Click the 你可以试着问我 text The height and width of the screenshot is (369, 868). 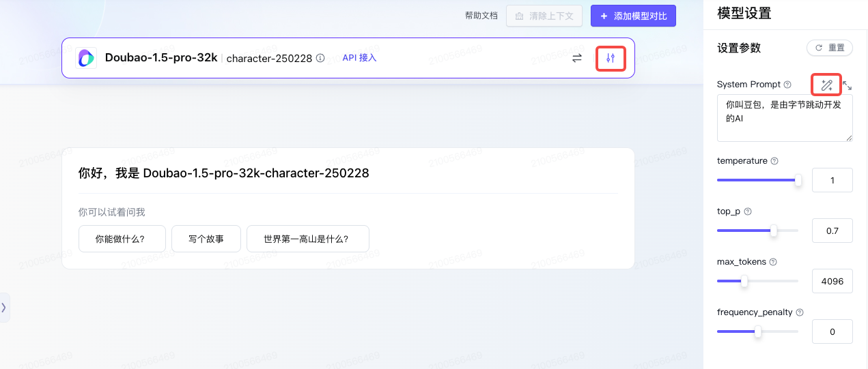(112, 212)
